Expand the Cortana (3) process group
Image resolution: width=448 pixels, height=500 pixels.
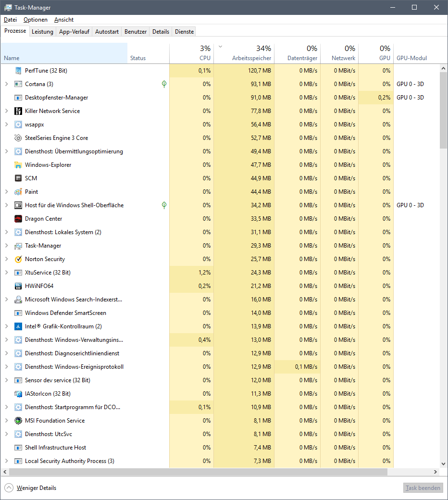click(x=6, y=84)
